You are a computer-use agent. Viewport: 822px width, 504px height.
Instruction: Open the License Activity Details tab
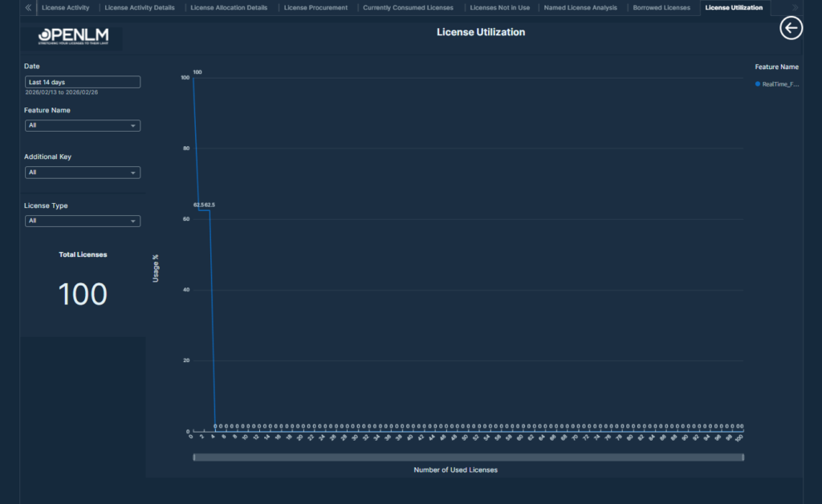point(139,8)
